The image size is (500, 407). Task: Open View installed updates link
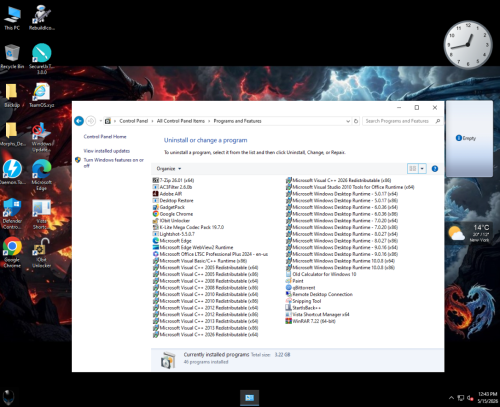[x=106, y=151]
